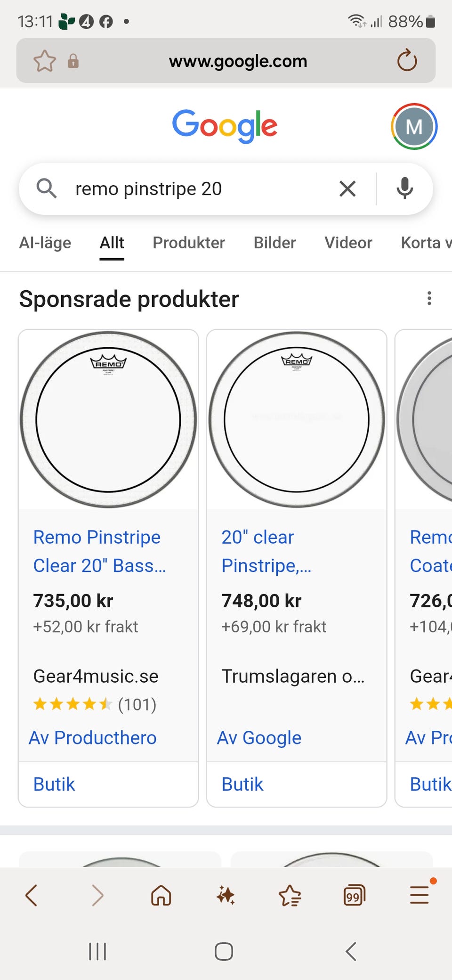Image resolution: width=452 pixels, height=980 pixels.
Task: Tap the bookmark star in address bar
Action: [x=45, y=61]
